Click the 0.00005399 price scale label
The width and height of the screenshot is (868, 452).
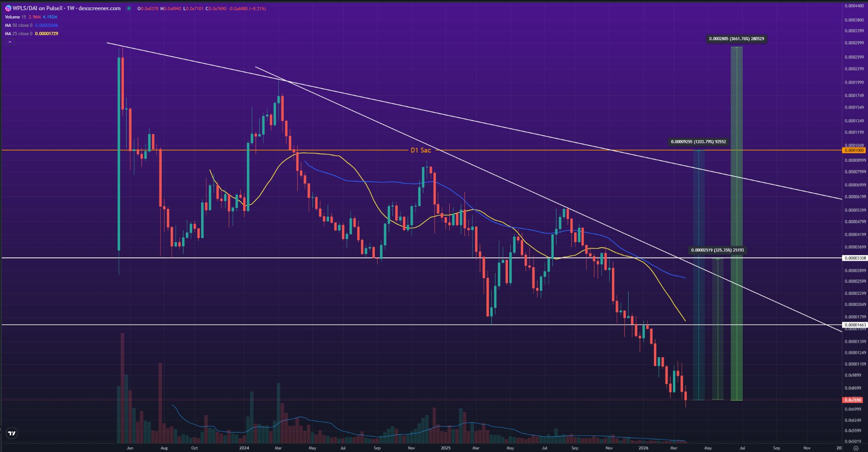855,210
